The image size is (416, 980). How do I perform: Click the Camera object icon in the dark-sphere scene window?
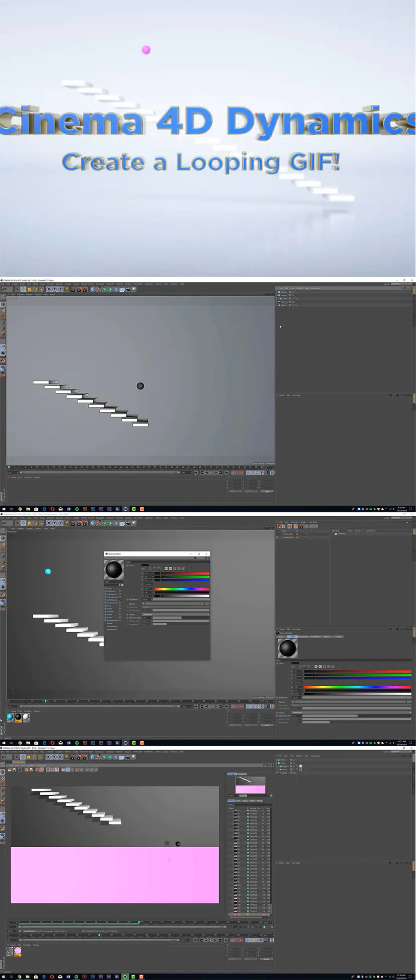pyautogui.click(x=128, y=289)
